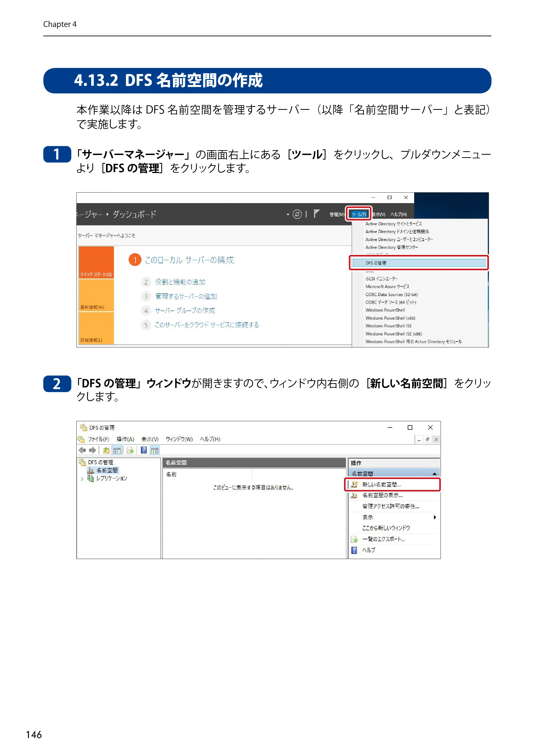Click the MMC child window minimize button
Screen dimensions: 535x756
point(419,440)
